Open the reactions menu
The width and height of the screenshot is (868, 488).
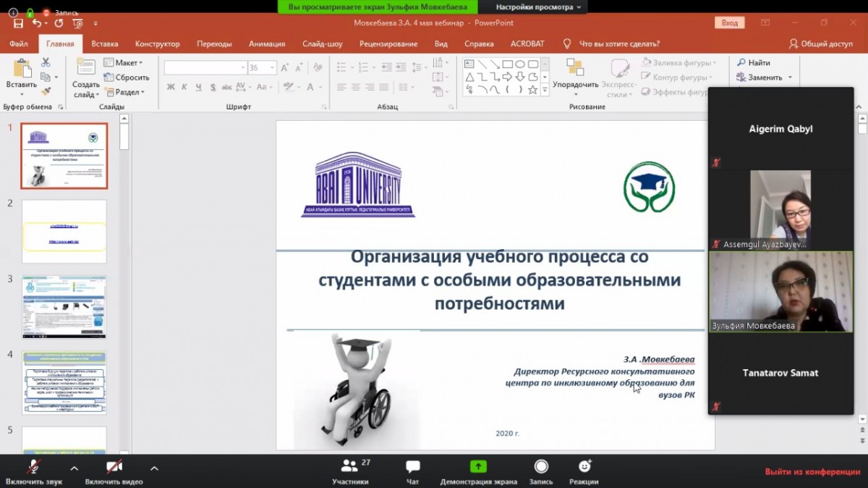(x=584, y=467)
